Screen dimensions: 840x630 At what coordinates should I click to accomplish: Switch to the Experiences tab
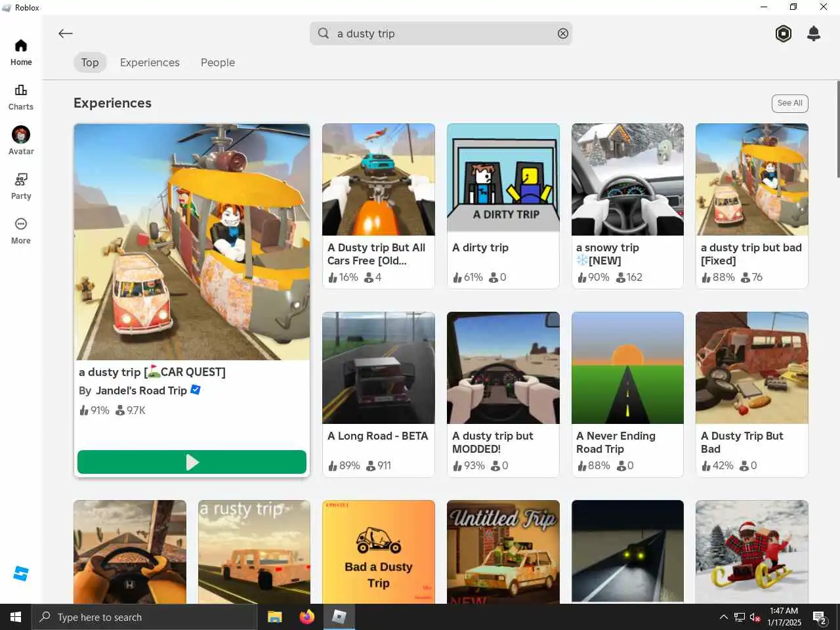tap(150, 62)
